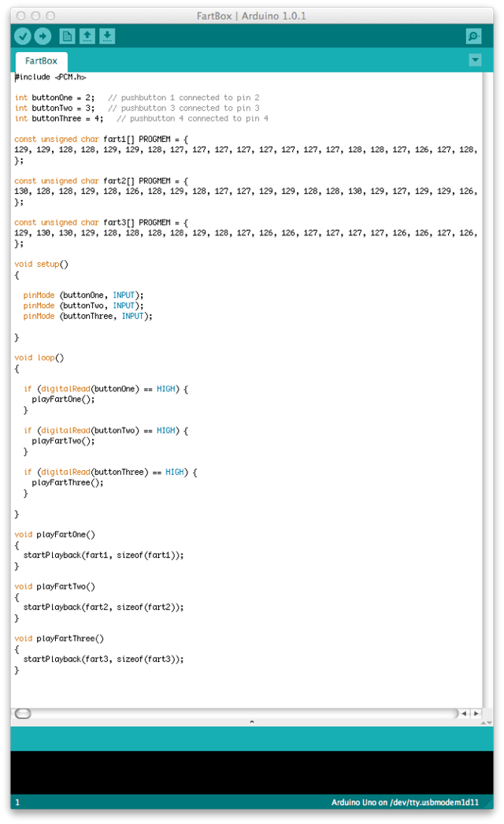Click the 'digitalRead(buttonOne) == HIGH' condition

coord(108,389)
